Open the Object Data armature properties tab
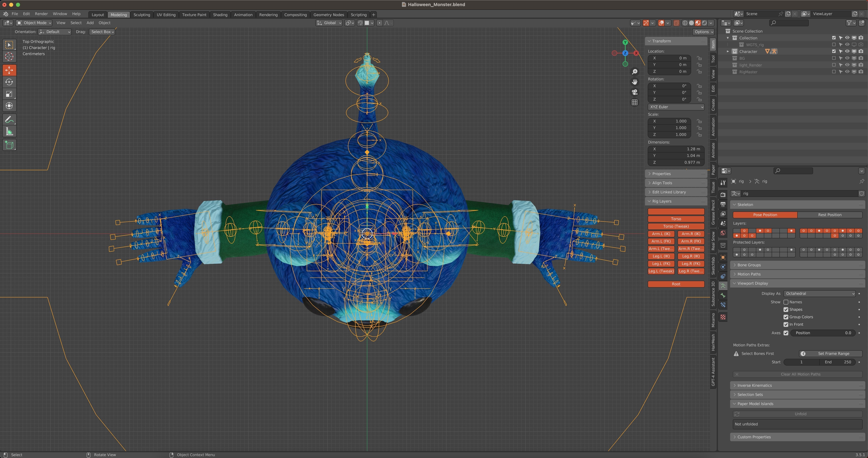The image size is (868, 458). coord(723,286)
